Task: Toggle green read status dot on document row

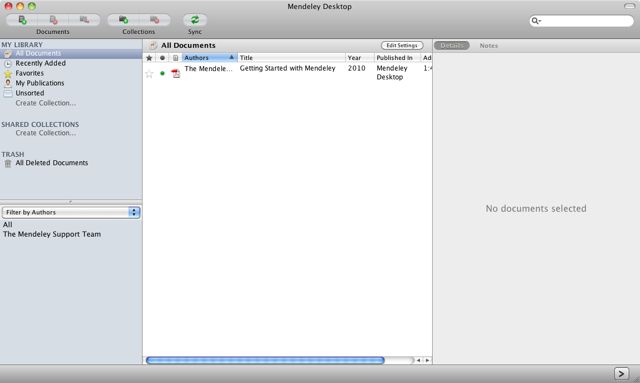Action: (162, 73)
